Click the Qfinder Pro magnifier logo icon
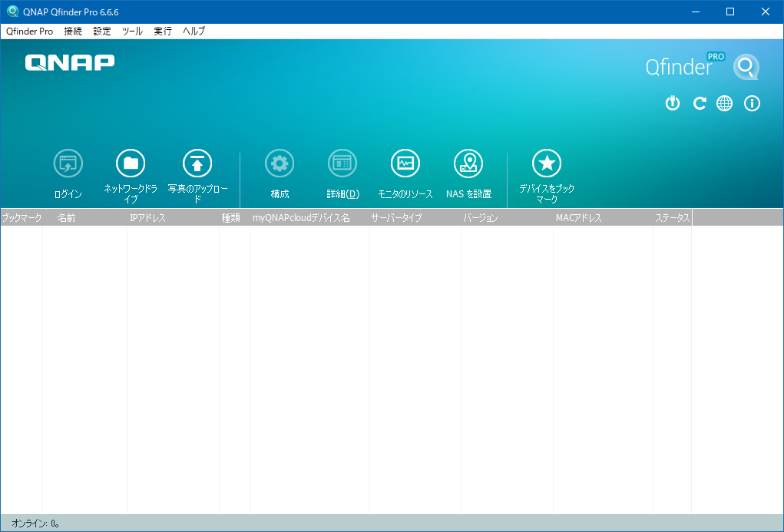The height and width of the screenshot is (532, 784). (745, 67)
